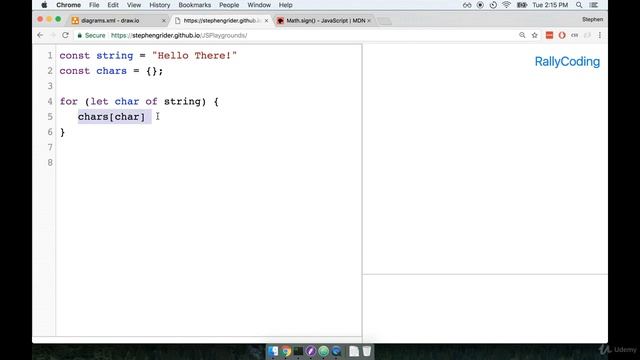Open the Window menu

pos(259,5)
